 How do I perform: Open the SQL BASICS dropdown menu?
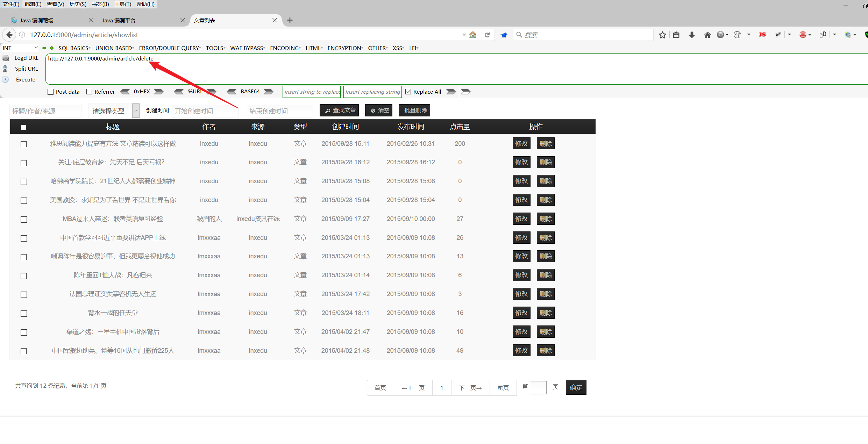pos(74,48)
